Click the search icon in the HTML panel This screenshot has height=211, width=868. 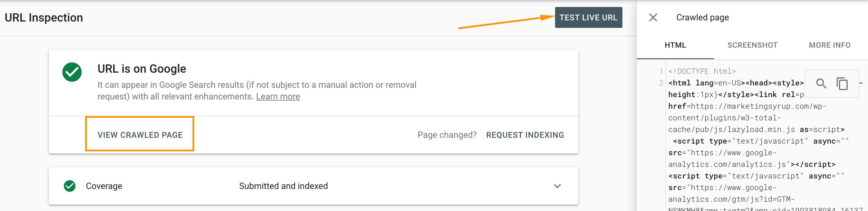click(821, 83)
